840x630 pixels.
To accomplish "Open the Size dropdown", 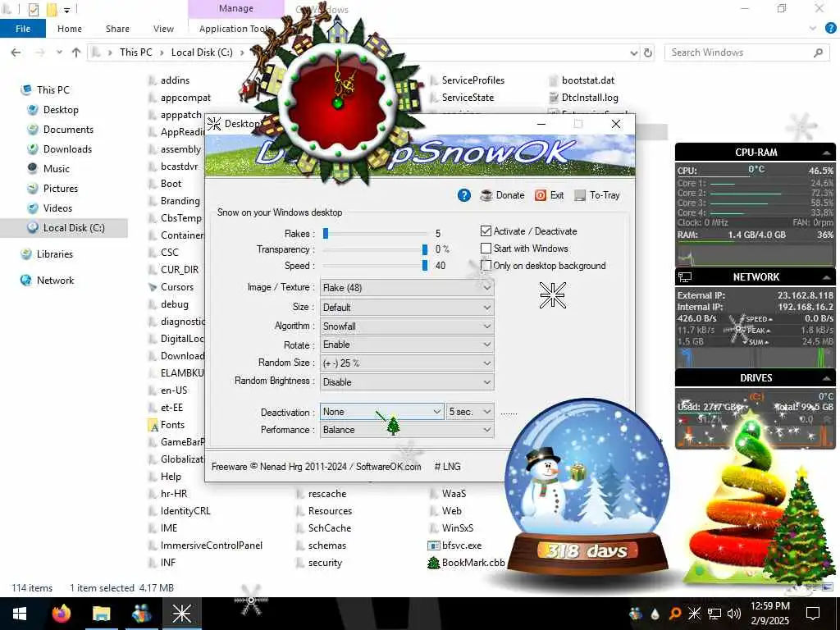I will click(407, 307).
